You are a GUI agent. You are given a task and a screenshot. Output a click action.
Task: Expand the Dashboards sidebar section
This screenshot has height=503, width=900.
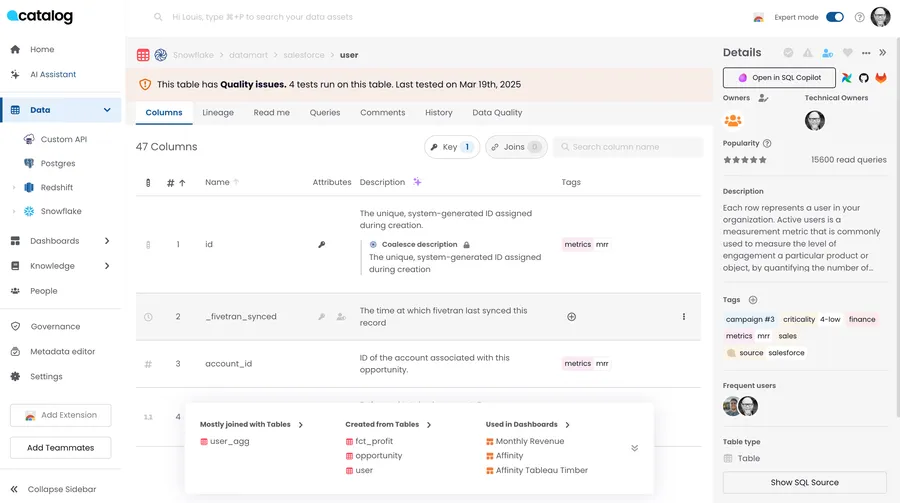pos(107,241)
